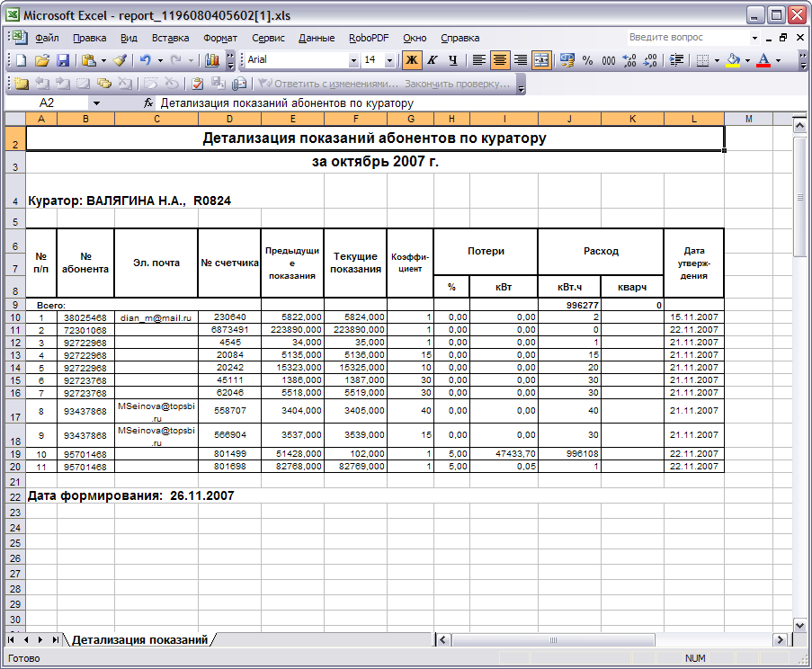
Task: Apply cell borders
Action: 702,60
